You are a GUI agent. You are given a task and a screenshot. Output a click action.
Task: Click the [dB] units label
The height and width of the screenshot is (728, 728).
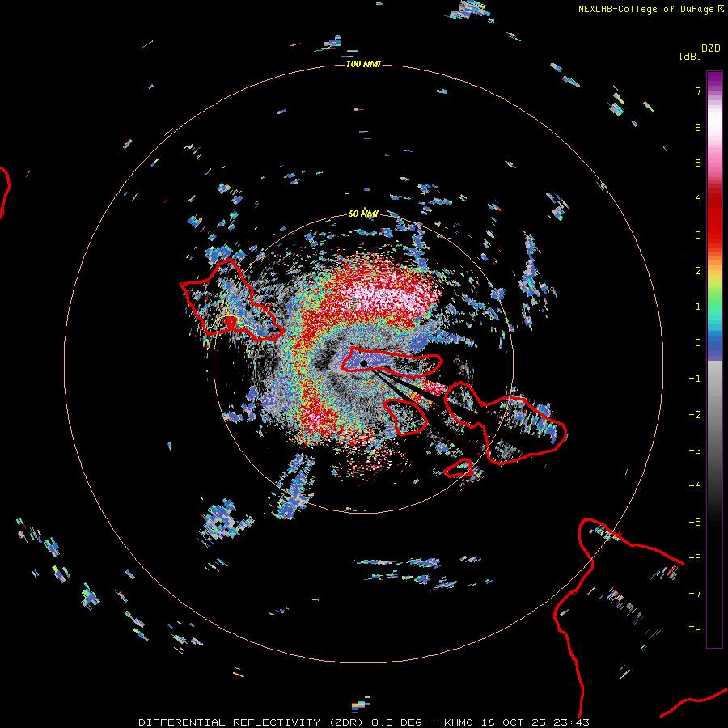point(690,56)
